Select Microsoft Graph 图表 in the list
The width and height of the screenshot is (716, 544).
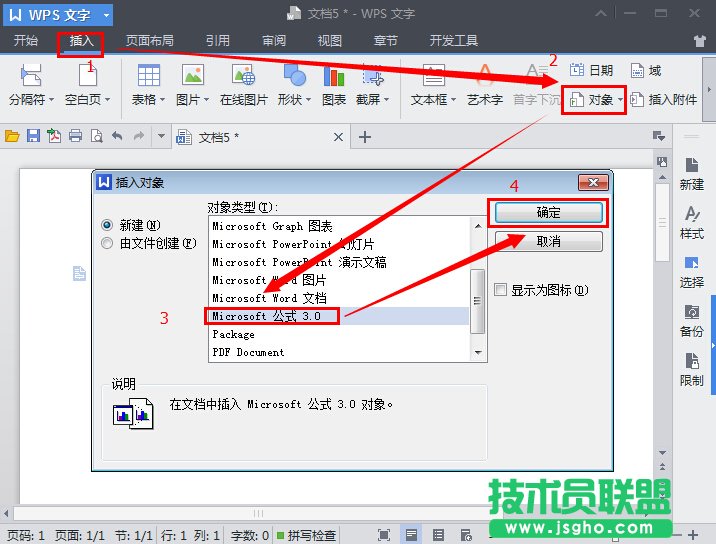pos(339,226)
